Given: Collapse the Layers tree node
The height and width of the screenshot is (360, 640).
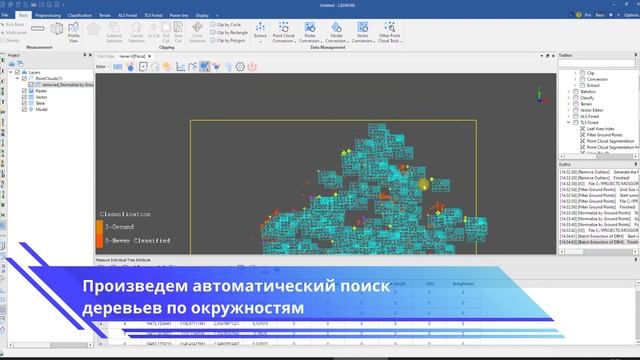Looking at the screenshot, I should [x=11, y=72].
